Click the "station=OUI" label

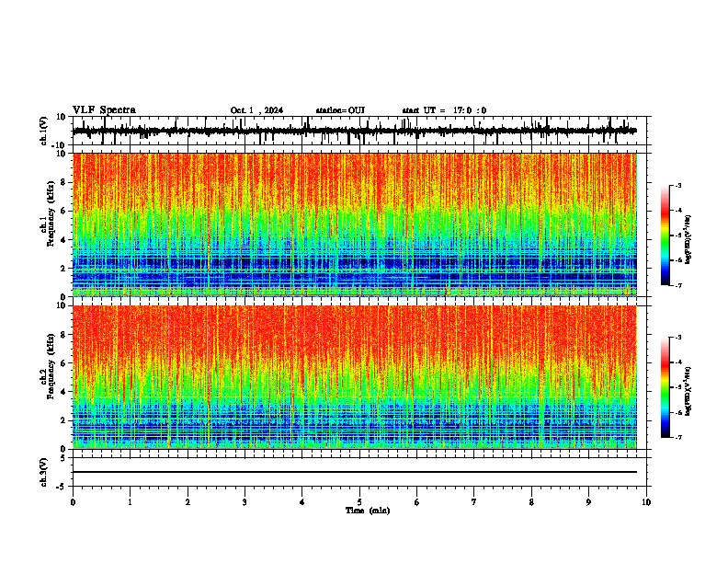click(x=340, y=110)
